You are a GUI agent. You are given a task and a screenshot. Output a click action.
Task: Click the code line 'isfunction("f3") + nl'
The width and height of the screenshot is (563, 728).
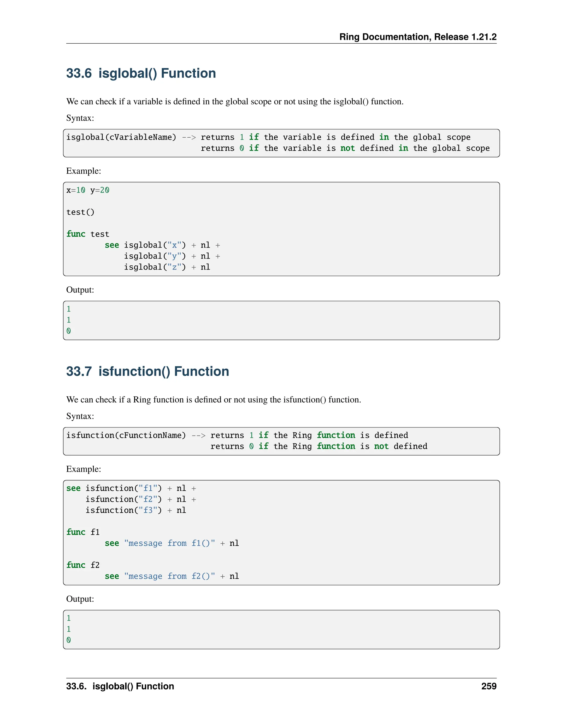(x=136, y=510)
